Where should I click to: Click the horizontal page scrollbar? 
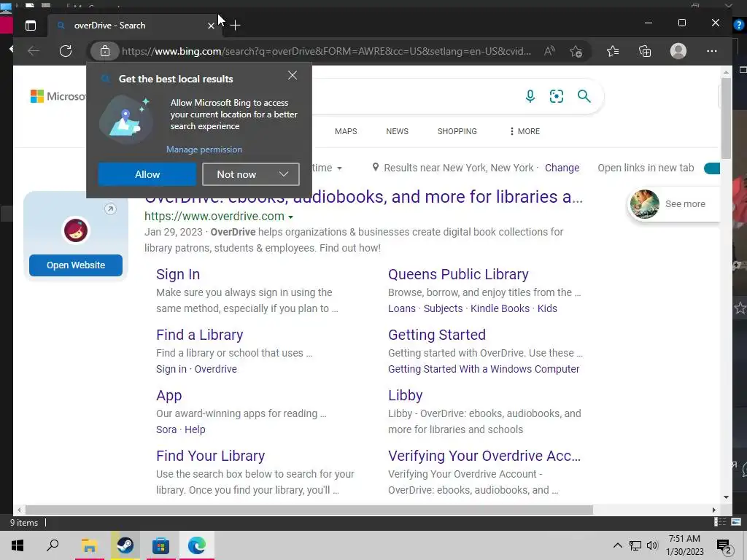point(309,510)
